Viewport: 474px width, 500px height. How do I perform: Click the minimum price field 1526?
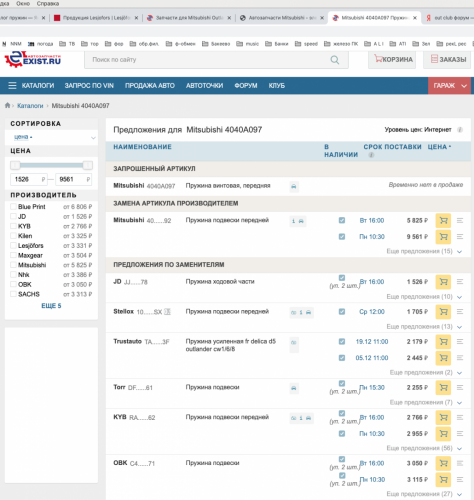pyautogui.click(x=29, y=179)
